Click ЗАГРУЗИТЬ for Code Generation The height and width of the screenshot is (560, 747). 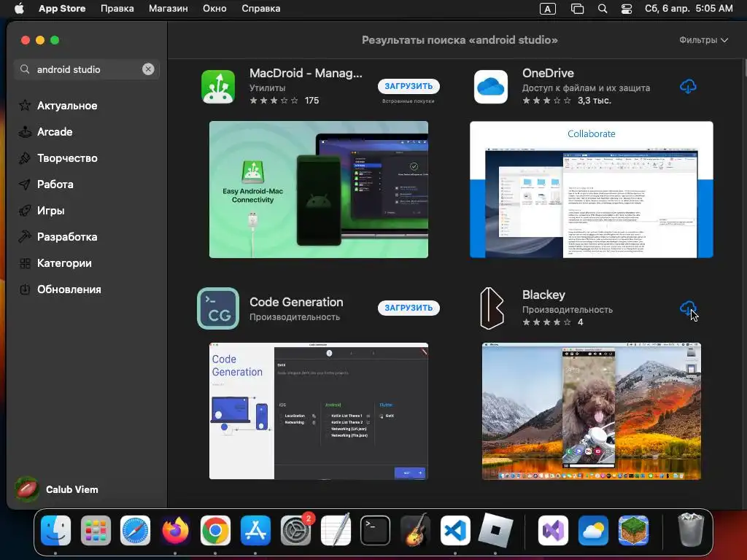[409, 308]
